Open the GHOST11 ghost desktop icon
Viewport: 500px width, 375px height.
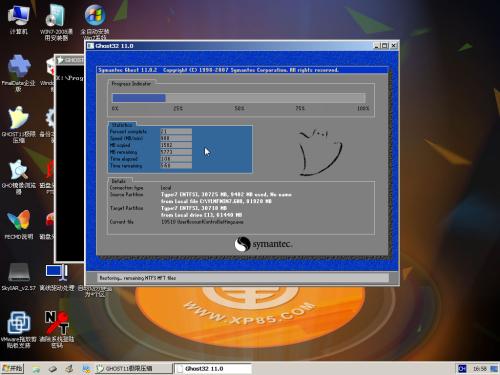point(19,124)
